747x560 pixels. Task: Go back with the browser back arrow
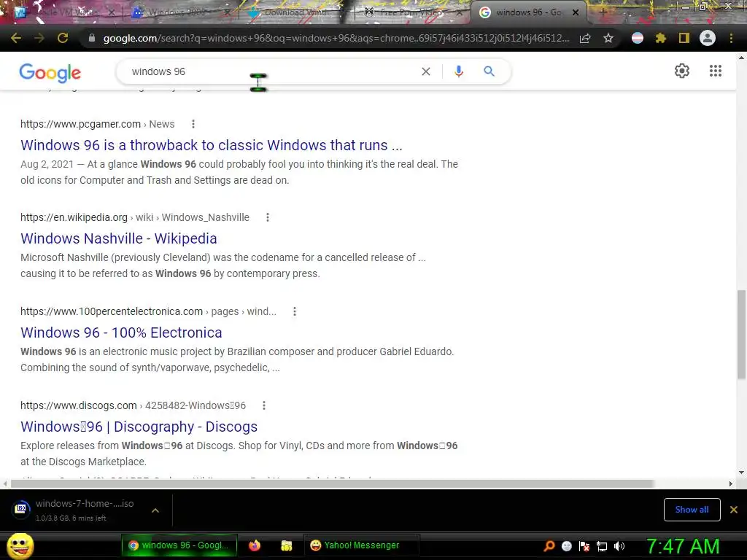pyautogui.click(x=16, y=38)
